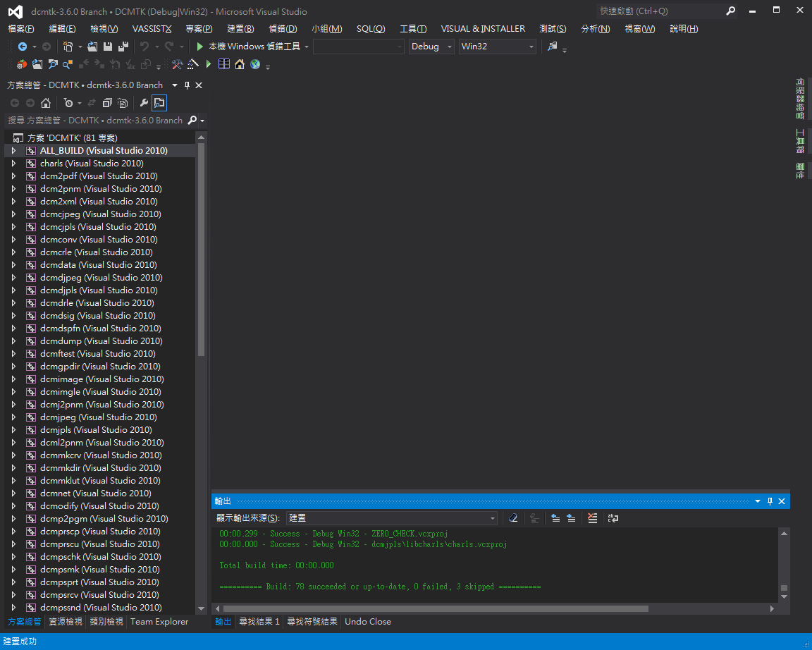The height and width of the screenshot is (650, 812).
Task: Open pending changes filter clock icon
Action: 68,103
